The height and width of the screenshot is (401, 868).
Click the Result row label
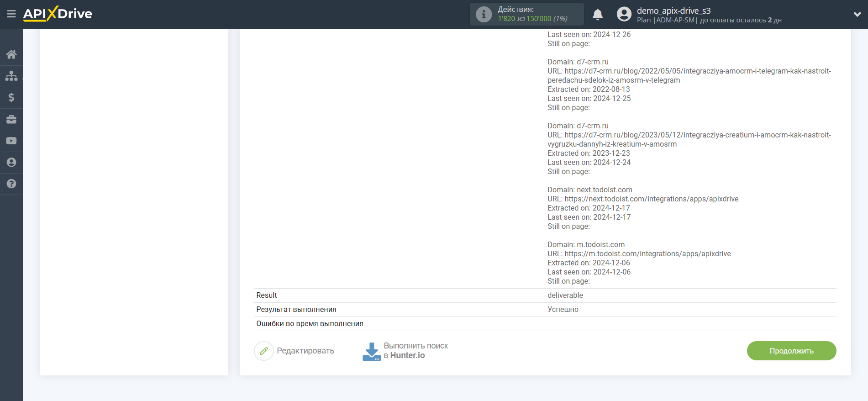coord(267,295)
